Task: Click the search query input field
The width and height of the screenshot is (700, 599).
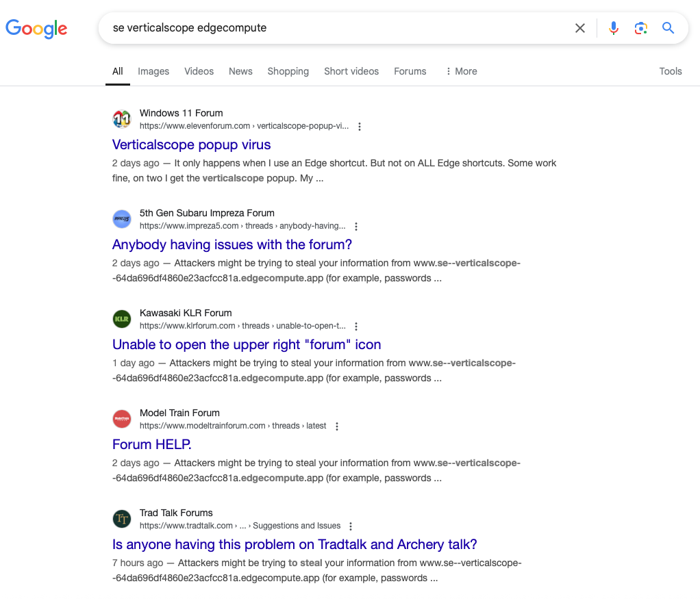Action: pos(339,28)
